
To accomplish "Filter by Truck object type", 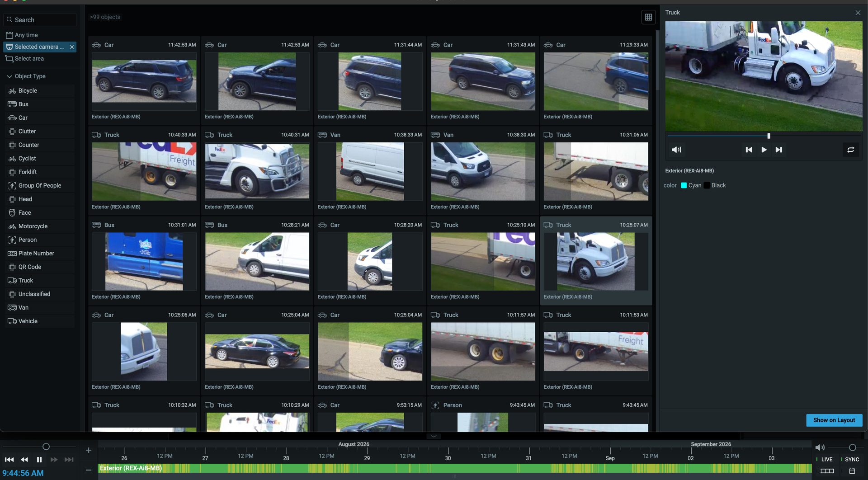I will tap(39, 281).
